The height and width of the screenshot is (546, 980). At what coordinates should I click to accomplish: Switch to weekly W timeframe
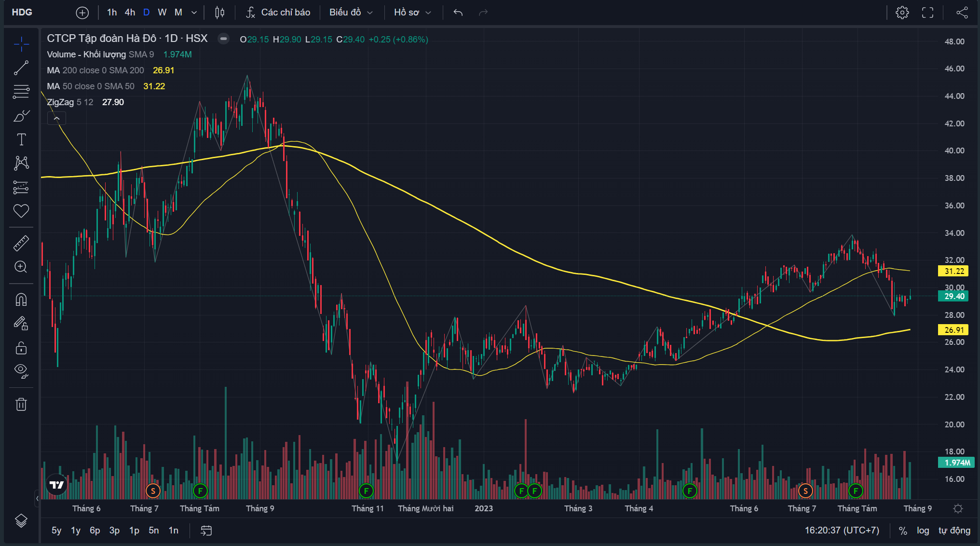click(x=162, y=13)
